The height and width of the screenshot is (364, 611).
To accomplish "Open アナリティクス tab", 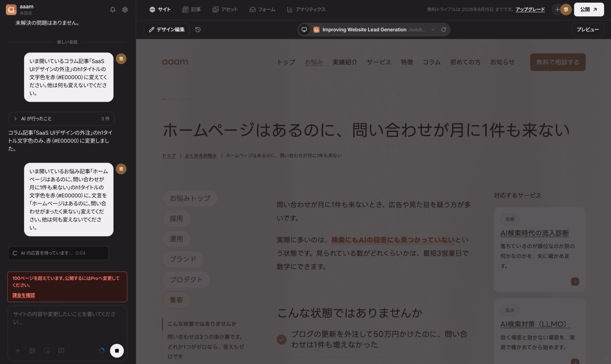I will coord(306,10).
